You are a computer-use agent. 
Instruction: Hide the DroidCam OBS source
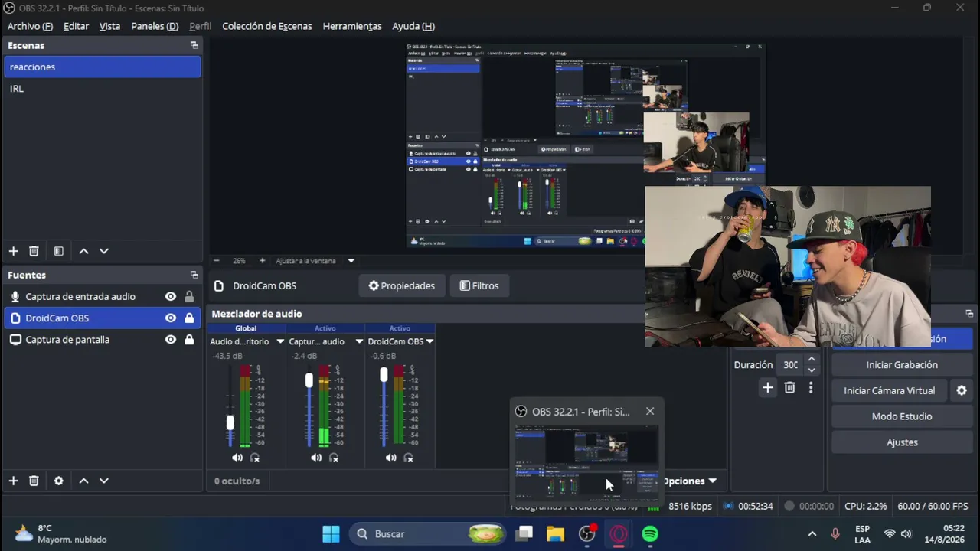[171, 318]
